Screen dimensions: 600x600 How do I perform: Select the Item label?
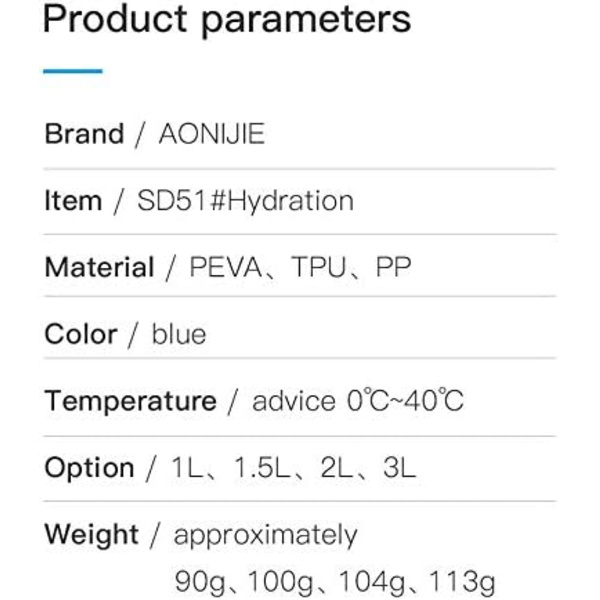[73, 201]
